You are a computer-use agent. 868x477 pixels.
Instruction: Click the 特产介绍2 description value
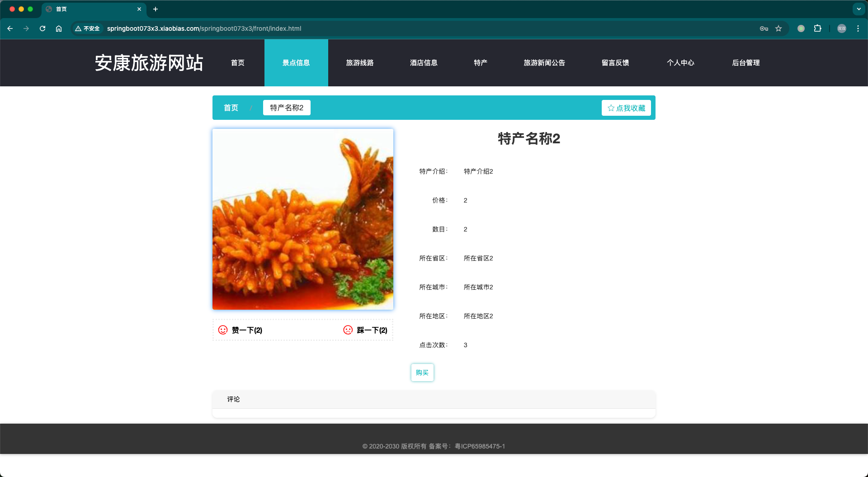478,171
